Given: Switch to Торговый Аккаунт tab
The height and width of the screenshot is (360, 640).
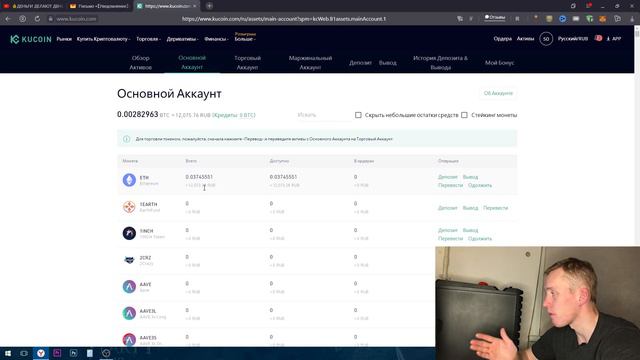Looking at the screenshot, I should click(x=247, y=62).
